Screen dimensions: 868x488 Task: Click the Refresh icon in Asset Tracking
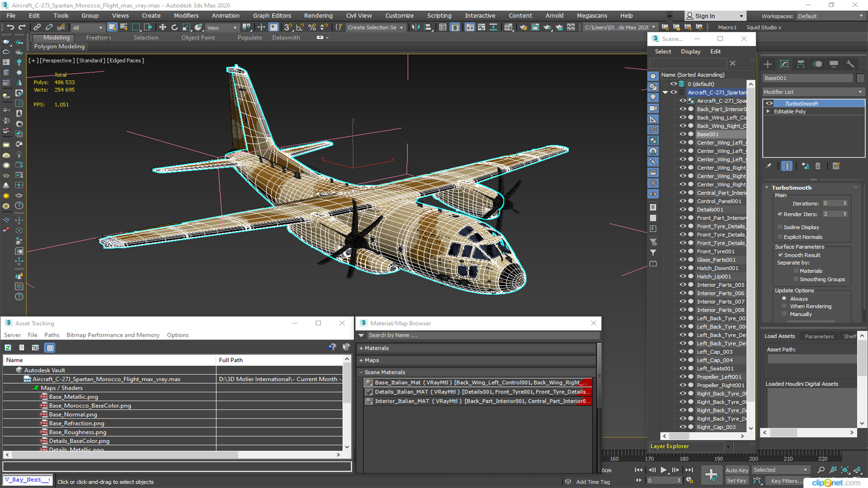click(x=8, y=347)
